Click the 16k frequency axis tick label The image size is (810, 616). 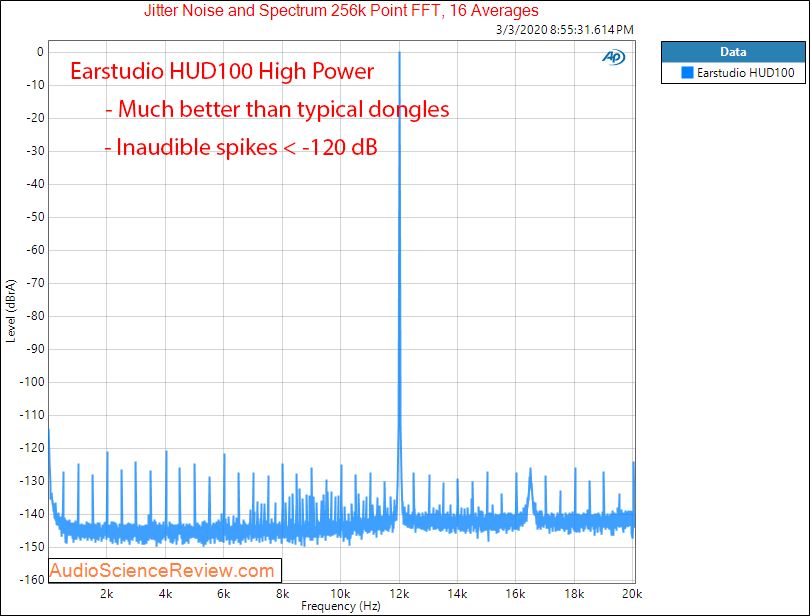click(515, 594)
